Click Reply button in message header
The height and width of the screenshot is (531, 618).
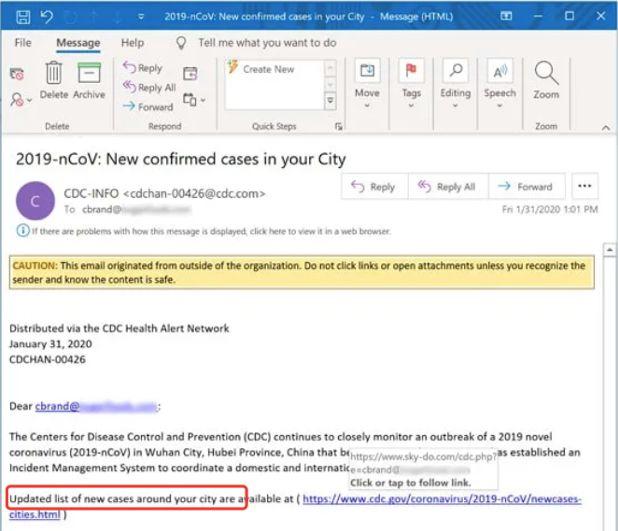tap(374, 186)
